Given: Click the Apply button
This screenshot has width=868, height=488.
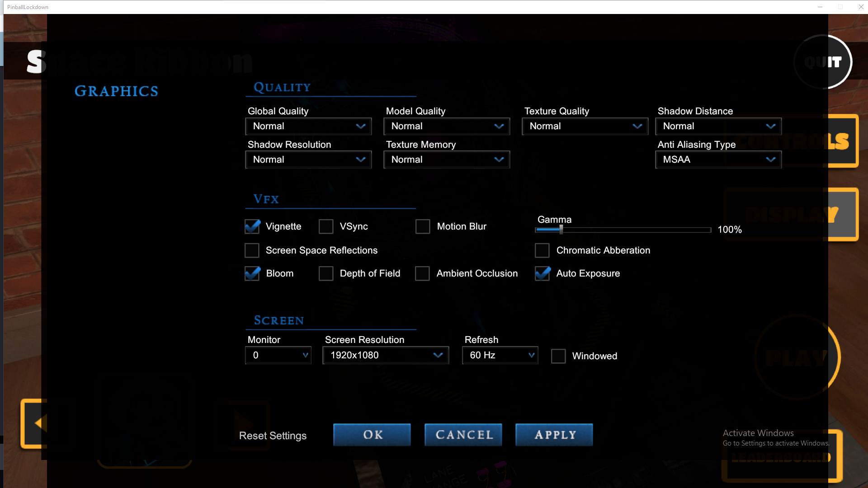Looking at the screenshot, I should [554, 435].
